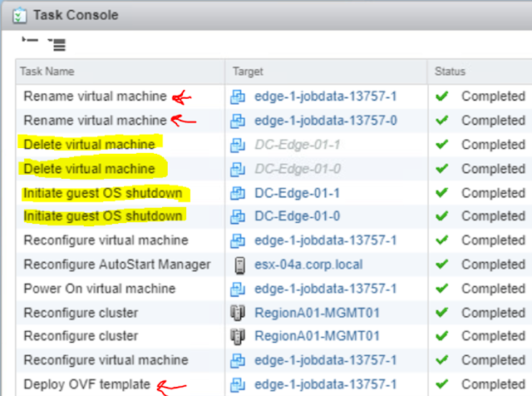Click VM icon in second Reconfigure virtual machine row
532x396 pixels.
coord(238,360)
